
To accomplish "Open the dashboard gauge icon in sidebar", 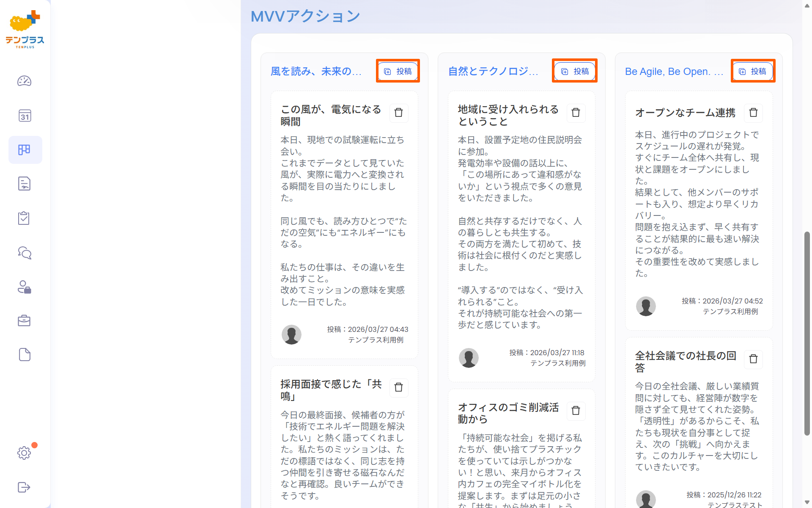I will click(x=25, y=81).
